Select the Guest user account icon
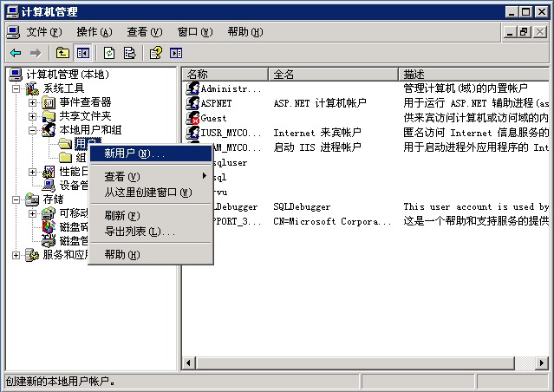Screen dimensions: 554x392 (193, 118)
